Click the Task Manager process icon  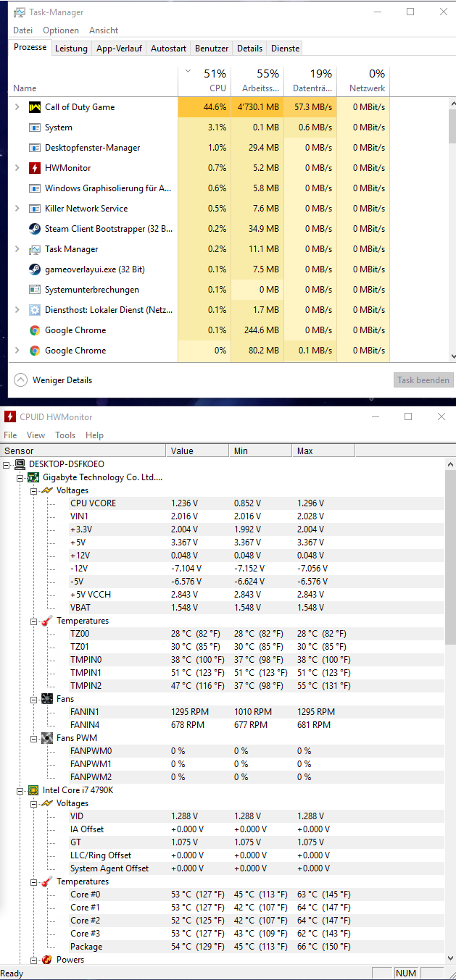34,249
